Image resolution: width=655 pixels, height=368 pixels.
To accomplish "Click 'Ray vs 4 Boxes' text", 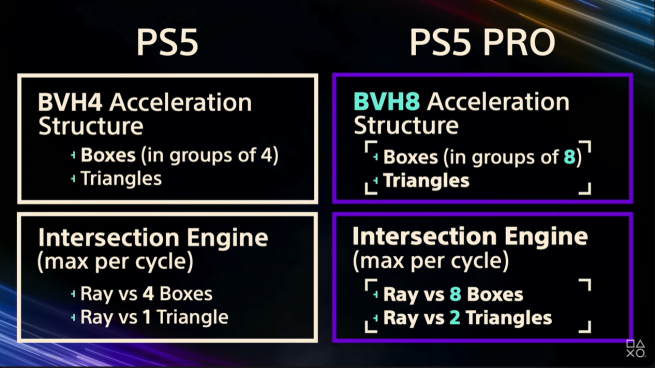I will [x=146, y=294].
